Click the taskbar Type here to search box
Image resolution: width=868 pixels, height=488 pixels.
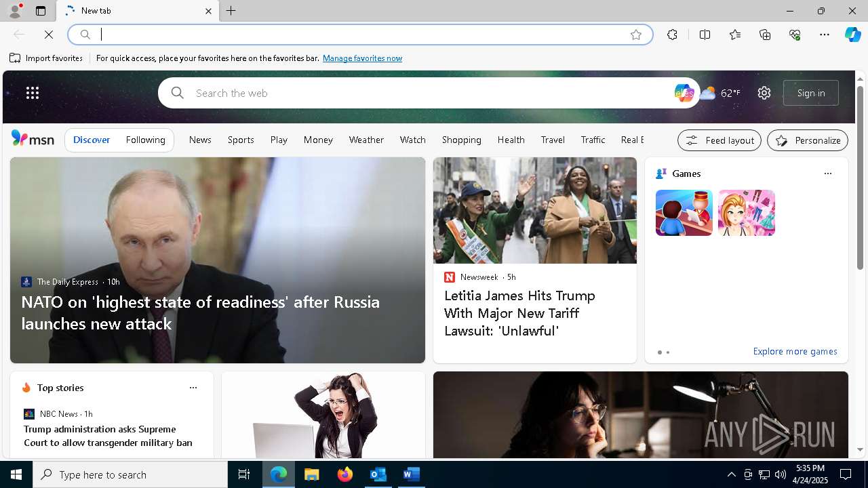pos(130,474)
